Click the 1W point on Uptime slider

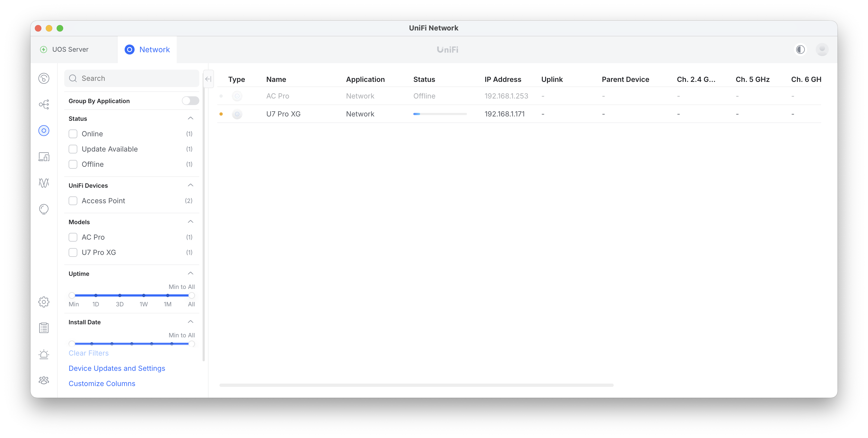tap(143, 295)
